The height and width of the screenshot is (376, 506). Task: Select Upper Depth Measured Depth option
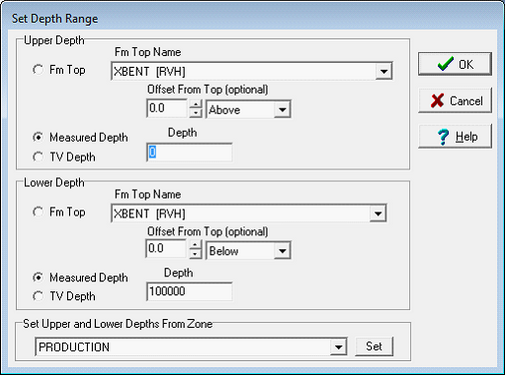click(x=38, y=137)
